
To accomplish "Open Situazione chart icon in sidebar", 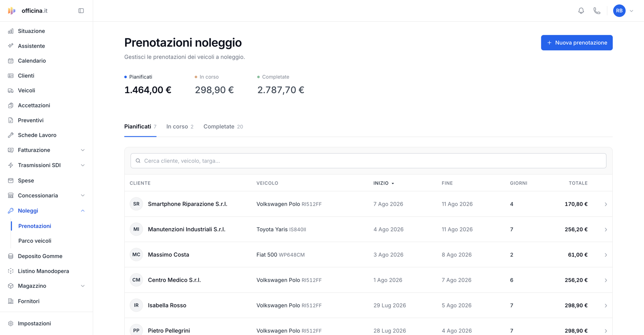I will [x=11, y=31].
